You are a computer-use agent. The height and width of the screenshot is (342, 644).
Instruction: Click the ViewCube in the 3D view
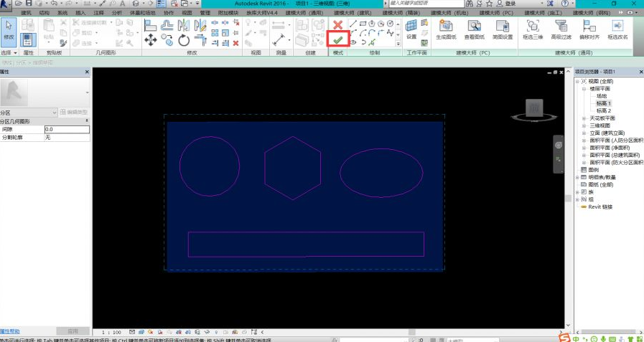pyautogui.click(x=534, y=109)
